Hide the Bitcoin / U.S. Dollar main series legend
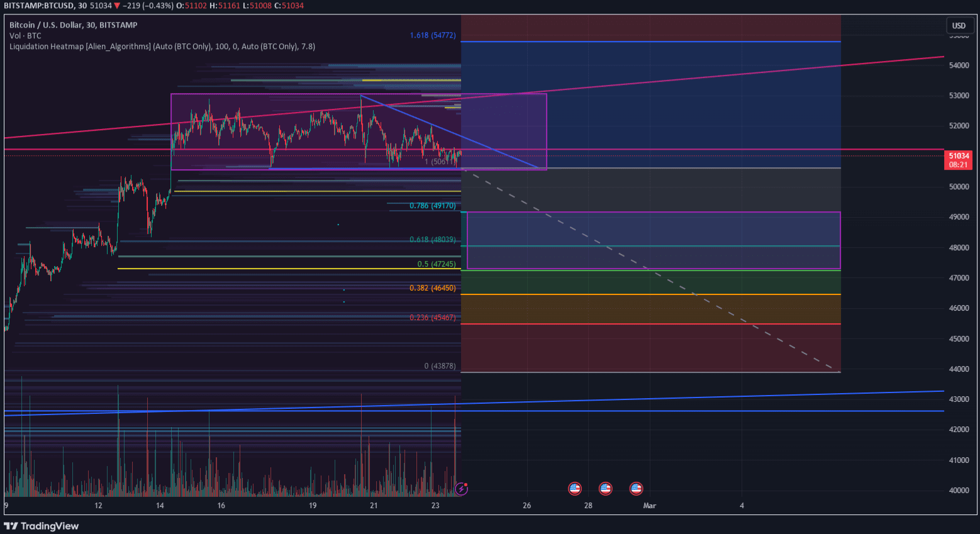Viewport: 980px width, 534px height. pos(47,25)
